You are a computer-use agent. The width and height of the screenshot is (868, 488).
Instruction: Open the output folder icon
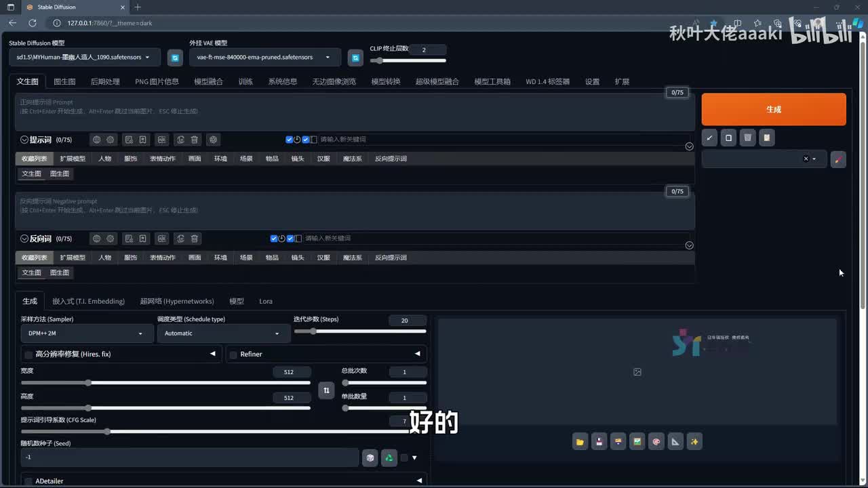[x=580, y=442]
